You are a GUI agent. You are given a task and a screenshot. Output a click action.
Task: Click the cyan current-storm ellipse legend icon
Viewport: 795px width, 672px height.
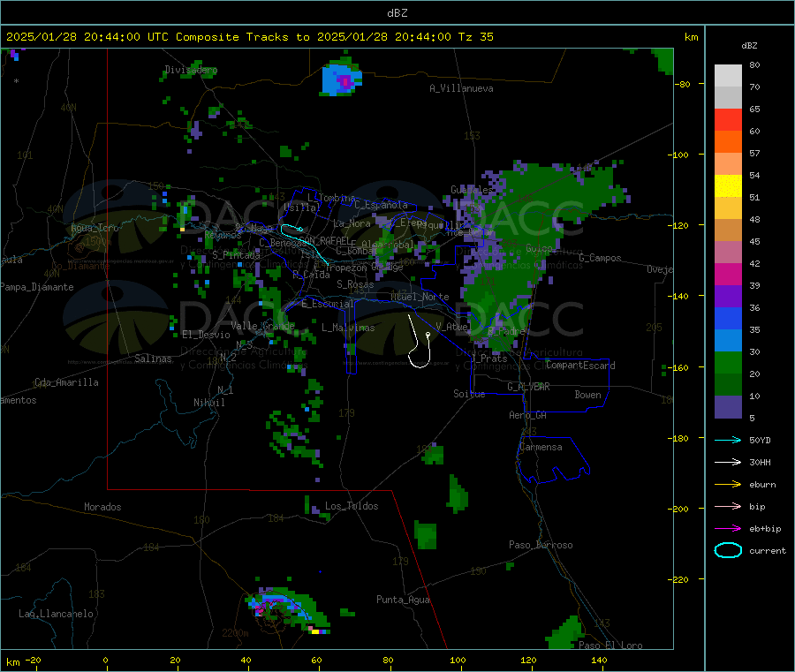(x=728, y=550)
